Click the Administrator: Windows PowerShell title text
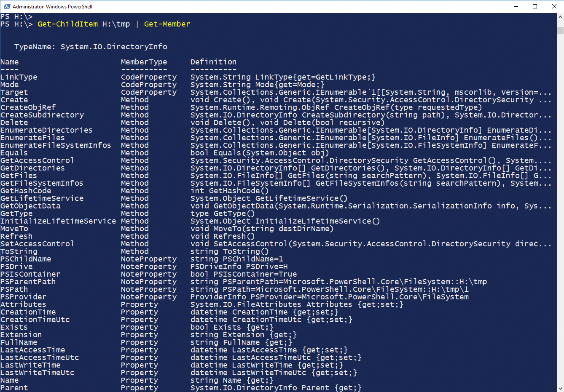 [52, 6]
